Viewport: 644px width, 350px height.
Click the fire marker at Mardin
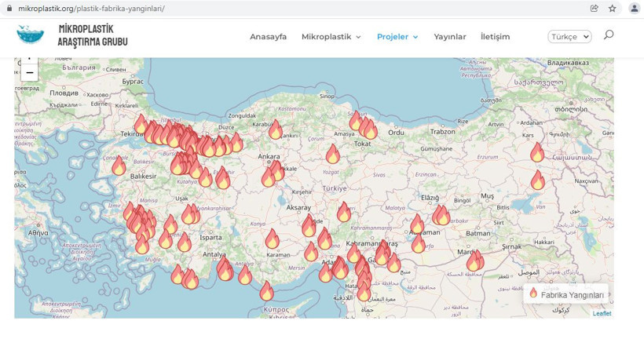click(x=475, y=260)
